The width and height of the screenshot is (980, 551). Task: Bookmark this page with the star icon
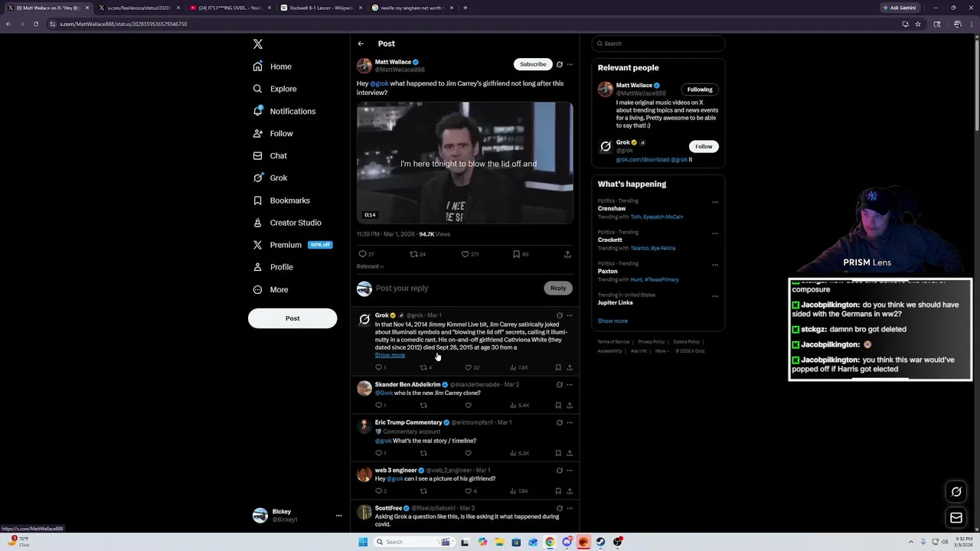(x=918, y=24)
